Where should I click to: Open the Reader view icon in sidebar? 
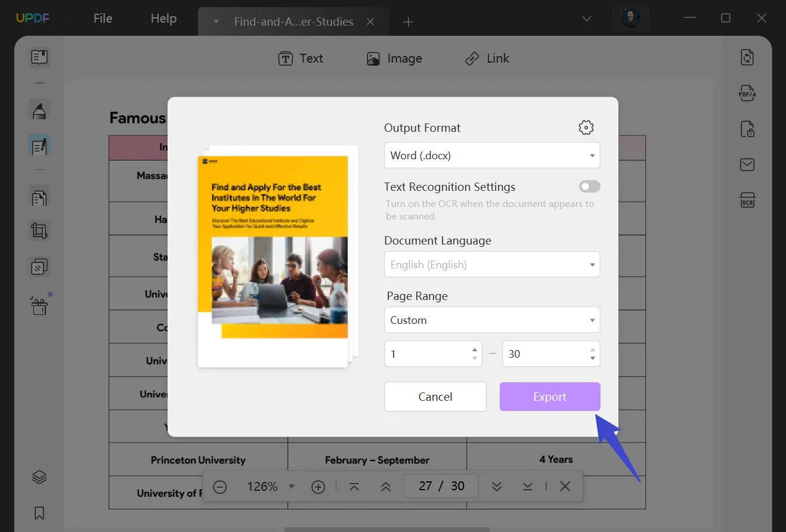click(x=39, y=57)
